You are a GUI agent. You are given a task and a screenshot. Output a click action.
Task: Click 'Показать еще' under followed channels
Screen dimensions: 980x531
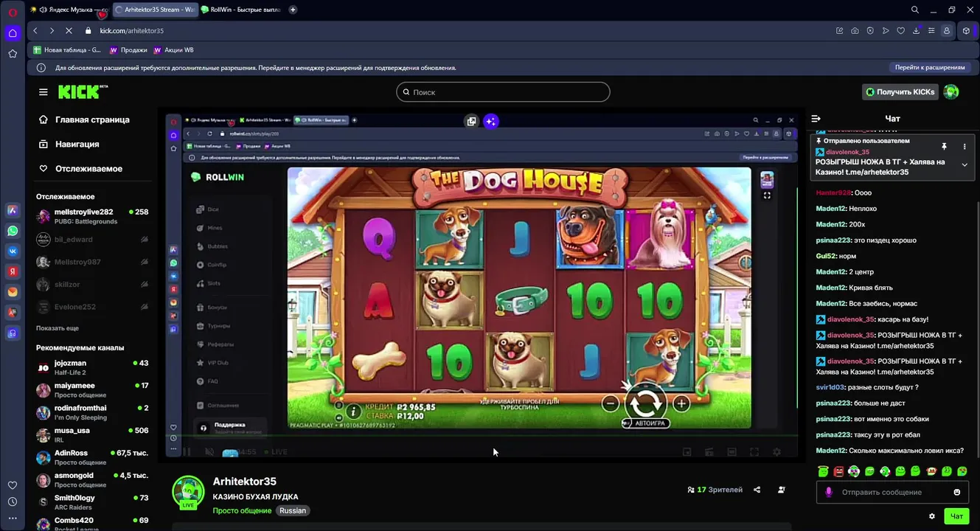[x=58, y=328]
